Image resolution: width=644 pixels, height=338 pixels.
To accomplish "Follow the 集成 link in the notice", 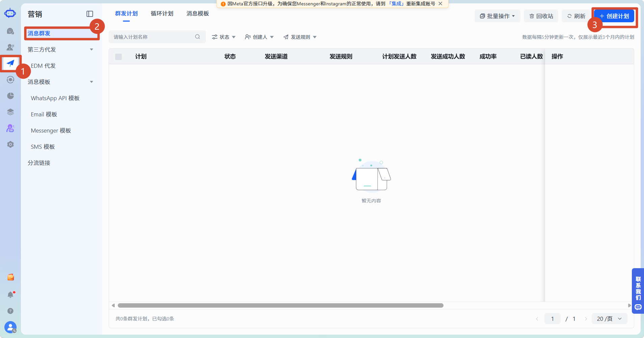I will point(397,4).
